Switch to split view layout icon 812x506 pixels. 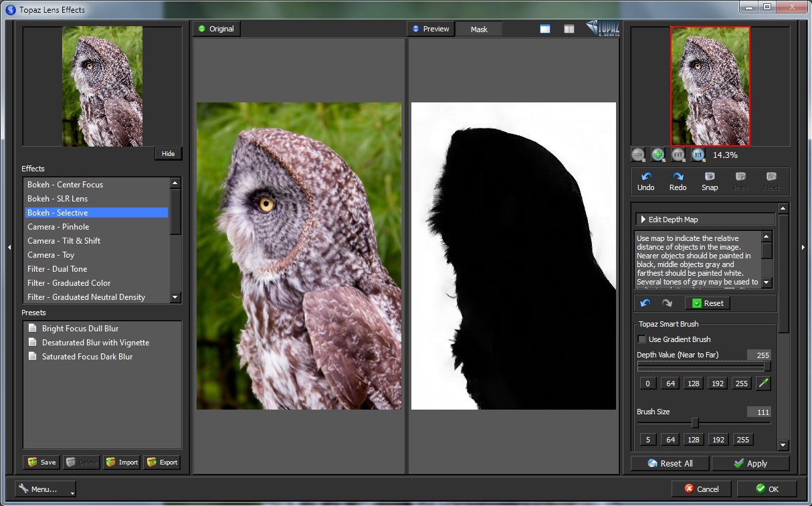click(x=569, y=29)
